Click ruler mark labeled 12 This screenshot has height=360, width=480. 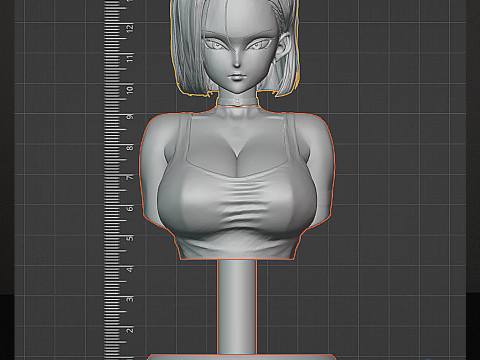coord(130,28)
